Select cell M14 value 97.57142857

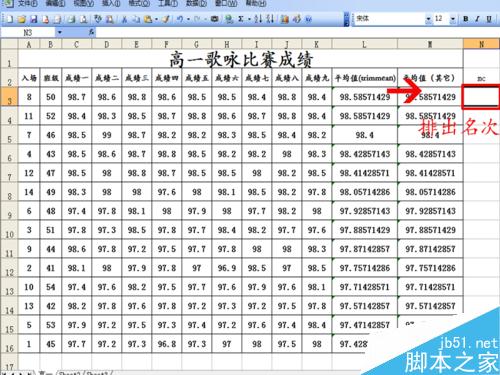430,306
